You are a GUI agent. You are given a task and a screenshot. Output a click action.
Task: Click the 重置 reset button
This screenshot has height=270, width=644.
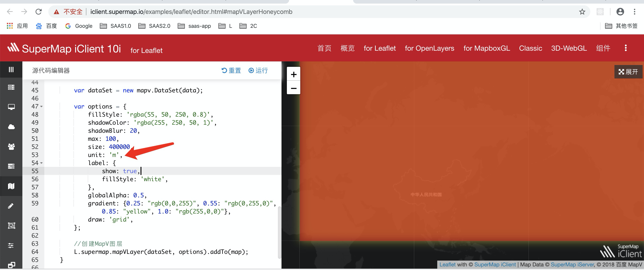click(x=231, y=71)
